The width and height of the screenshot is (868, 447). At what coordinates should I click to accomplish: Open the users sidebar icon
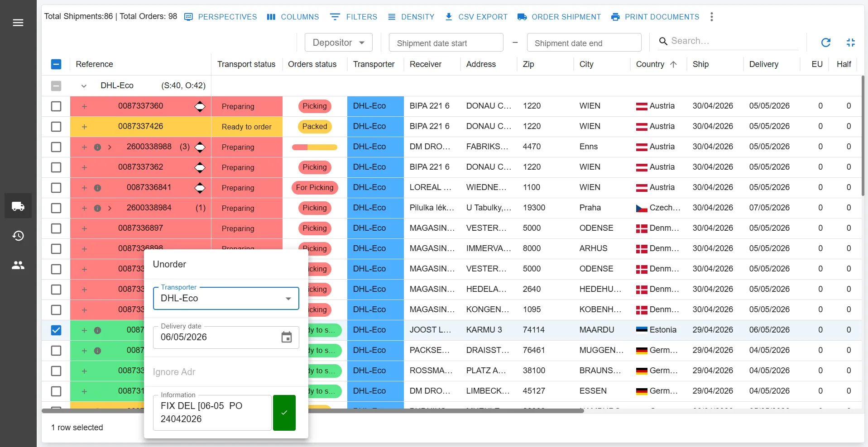point(18,265)
